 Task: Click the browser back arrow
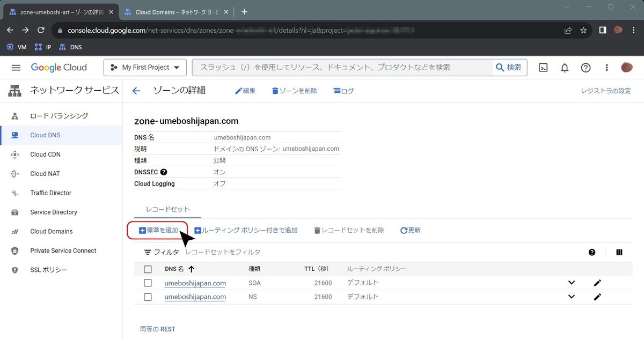[10, 31]
